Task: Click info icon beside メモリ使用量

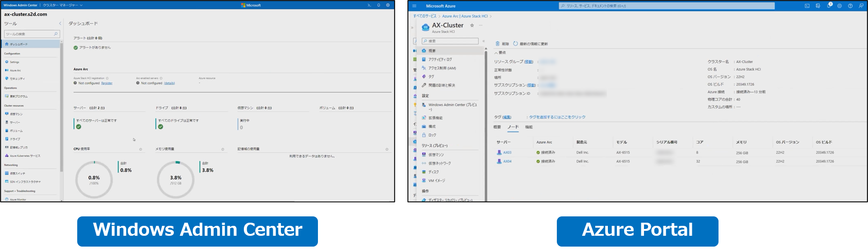Action: [x=223, y=149]
